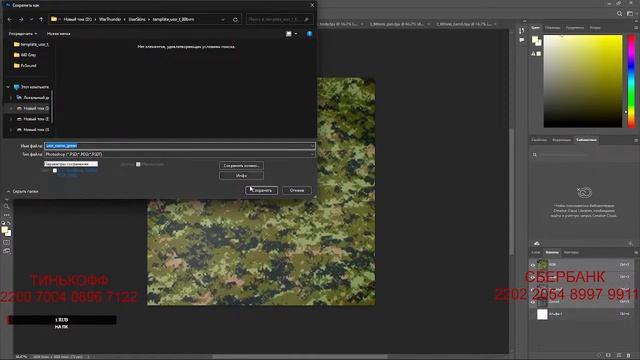640x360 pixels.
Task: Click the Инфо button
Action: pyautogui.click(x=241, y=176)
